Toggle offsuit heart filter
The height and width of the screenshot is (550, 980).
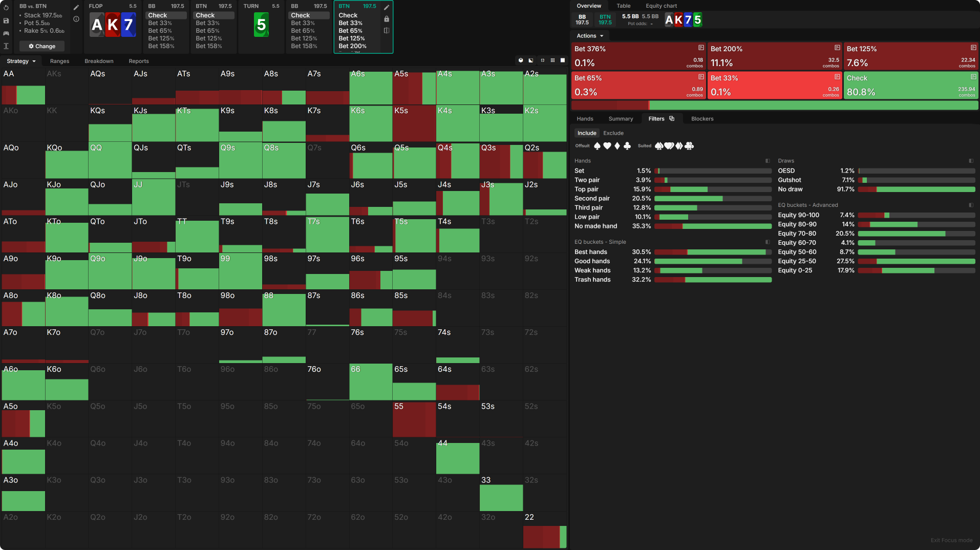pyautogui.click(x=607, y=146)
